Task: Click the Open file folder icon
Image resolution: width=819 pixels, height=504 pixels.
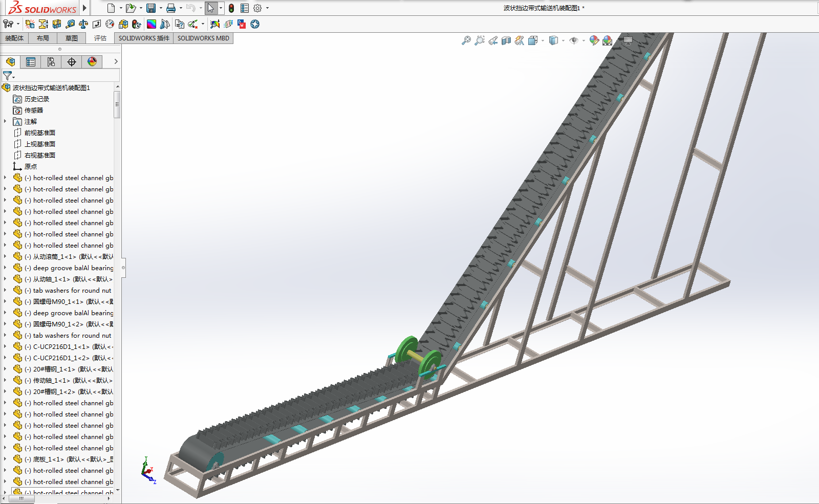Action: pyautogui.click(x=131, y=8)
